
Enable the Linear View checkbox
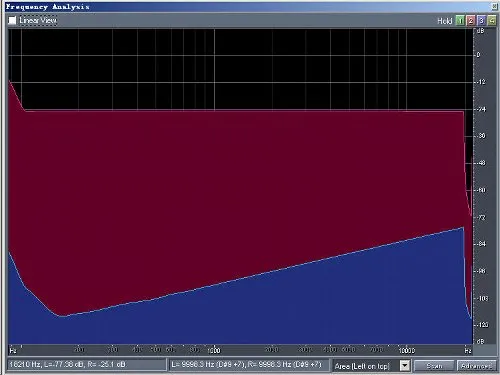[x=12, y=20]
